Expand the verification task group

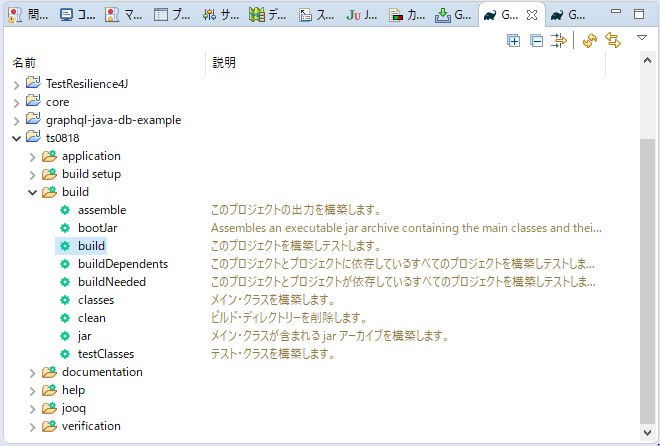[x=33, y=428]
